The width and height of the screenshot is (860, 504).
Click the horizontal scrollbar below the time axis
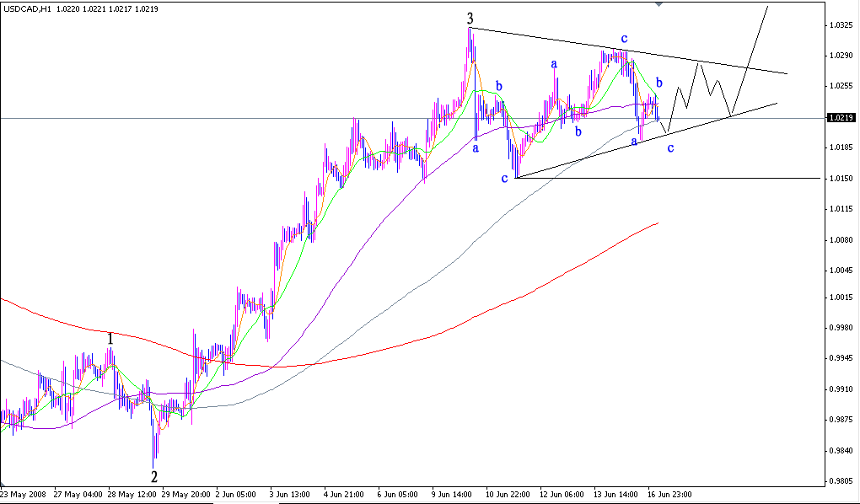(548, 501)
